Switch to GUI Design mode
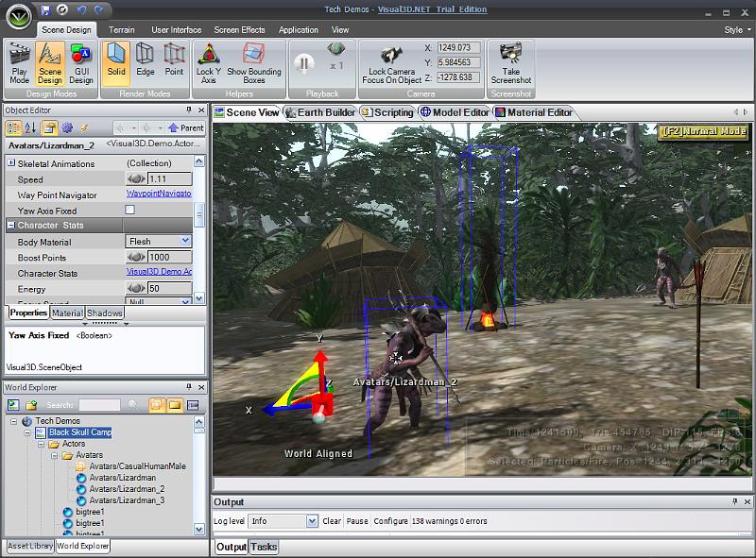This screenshot has width=756, height=558. click(x=81, y=63)
